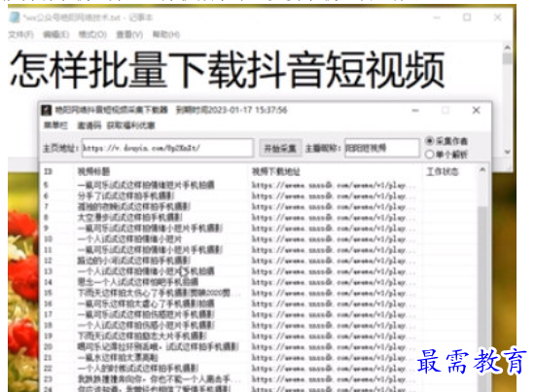Click the Notepad scrollbar down arrow
The image size is (535, 392).
tap(508, 152)
